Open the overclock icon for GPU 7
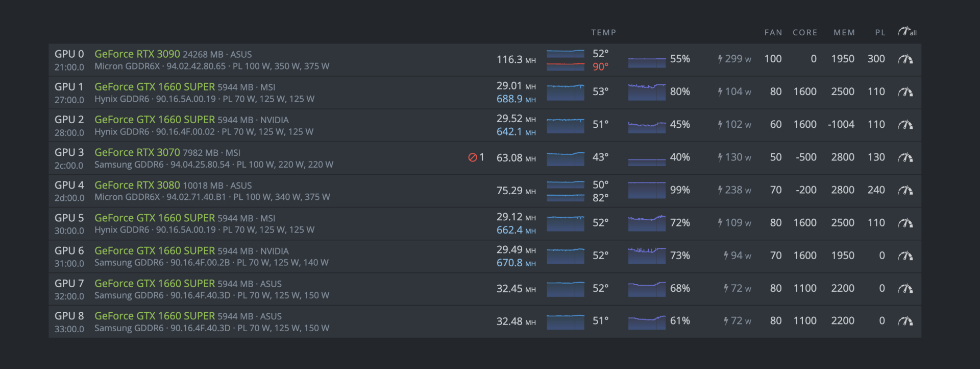The width and height of the screenshot is (980, 369). pos(905,288)
